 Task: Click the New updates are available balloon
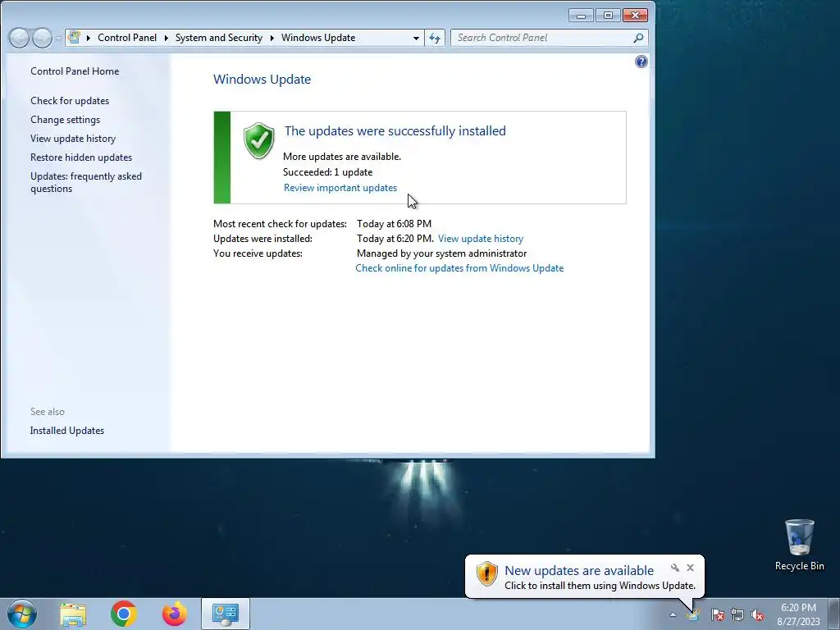(584, 577)
